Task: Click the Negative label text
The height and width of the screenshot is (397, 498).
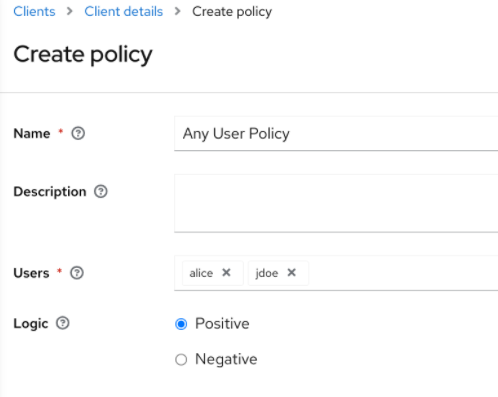Action: tap(226, 359)
